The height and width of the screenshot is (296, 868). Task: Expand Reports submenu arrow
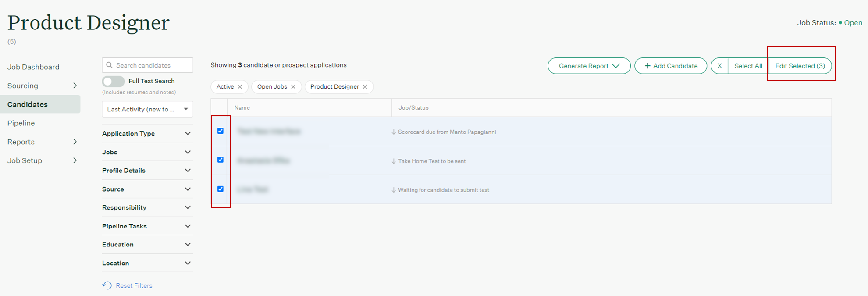[x=75, y=142]
